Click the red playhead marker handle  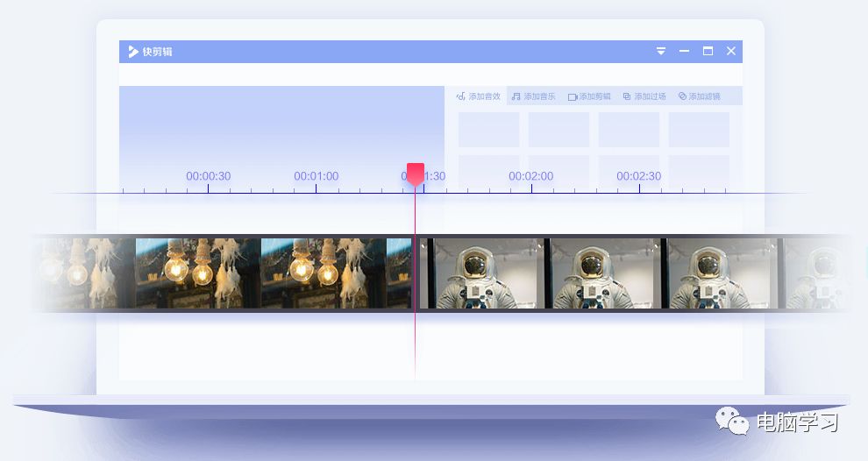(416, 174)
